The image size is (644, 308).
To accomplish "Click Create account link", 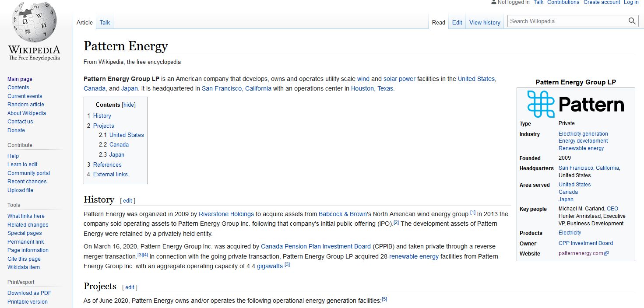I will (x=602, y=2).
